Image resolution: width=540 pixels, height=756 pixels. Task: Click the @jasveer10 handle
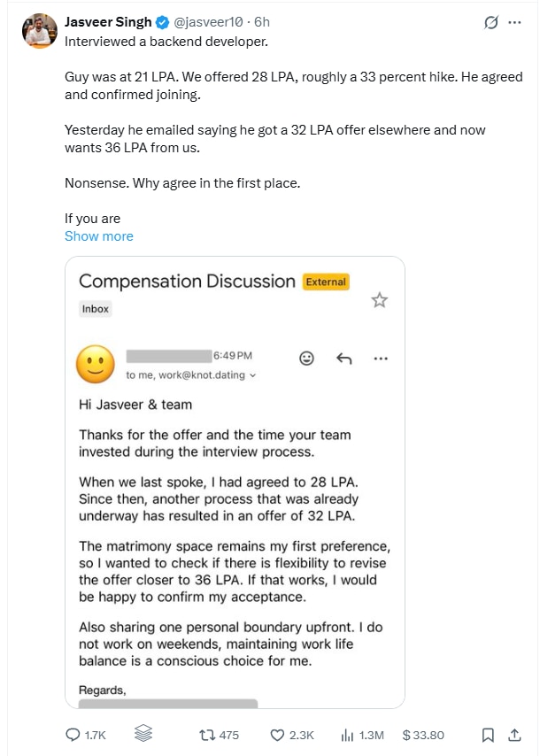[209, 22]
